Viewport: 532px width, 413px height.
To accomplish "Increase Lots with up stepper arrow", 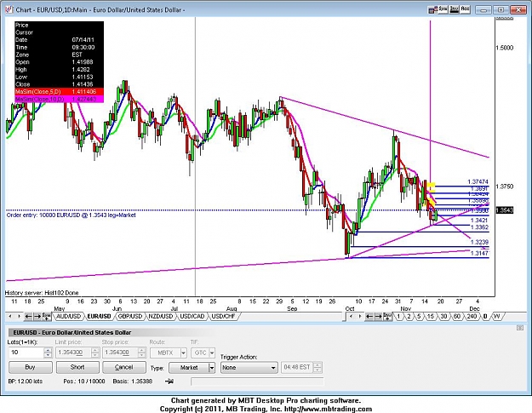I will [x=48, y=350].
